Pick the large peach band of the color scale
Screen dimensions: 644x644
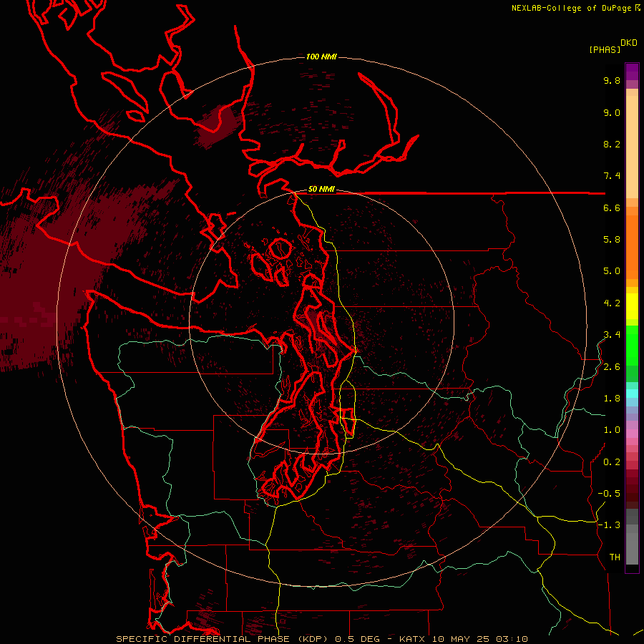pyautogui.click(x=632, y=147)
